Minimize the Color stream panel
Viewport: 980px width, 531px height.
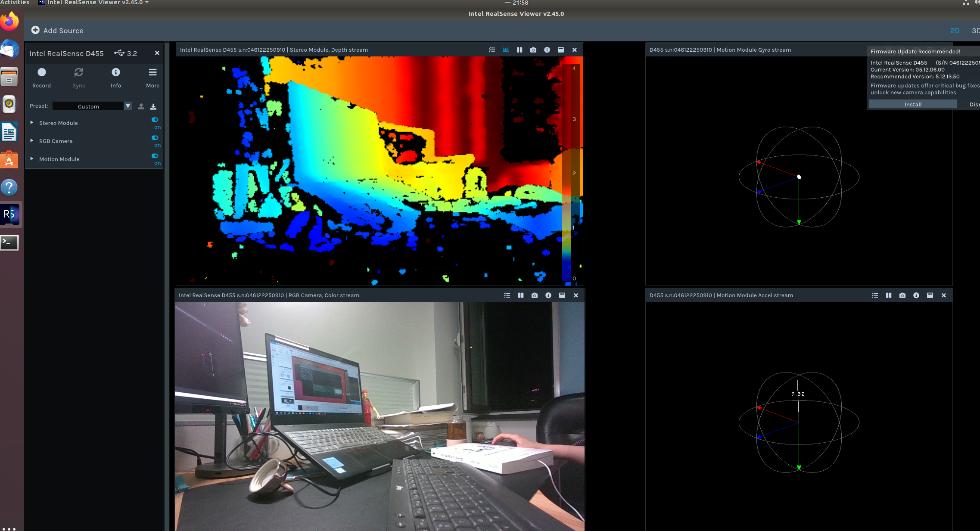562,295
